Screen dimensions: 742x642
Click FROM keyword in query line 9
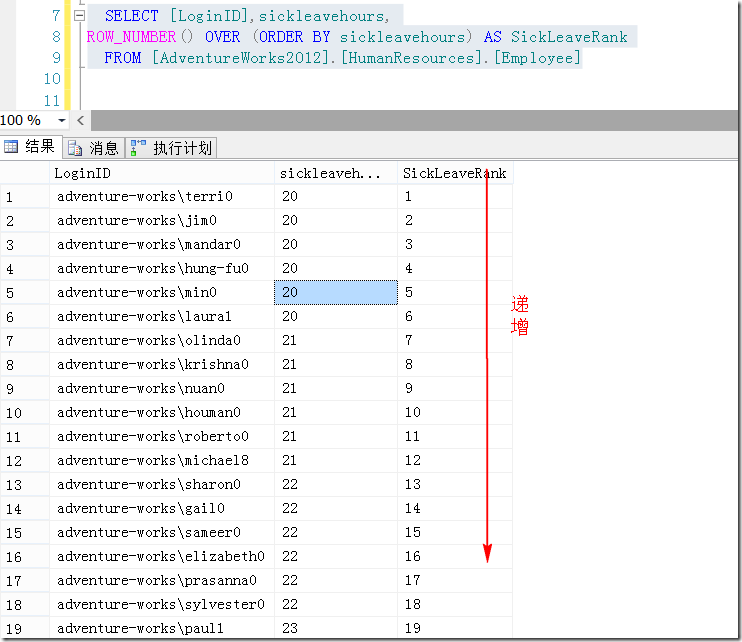click(x=123, y=58)
